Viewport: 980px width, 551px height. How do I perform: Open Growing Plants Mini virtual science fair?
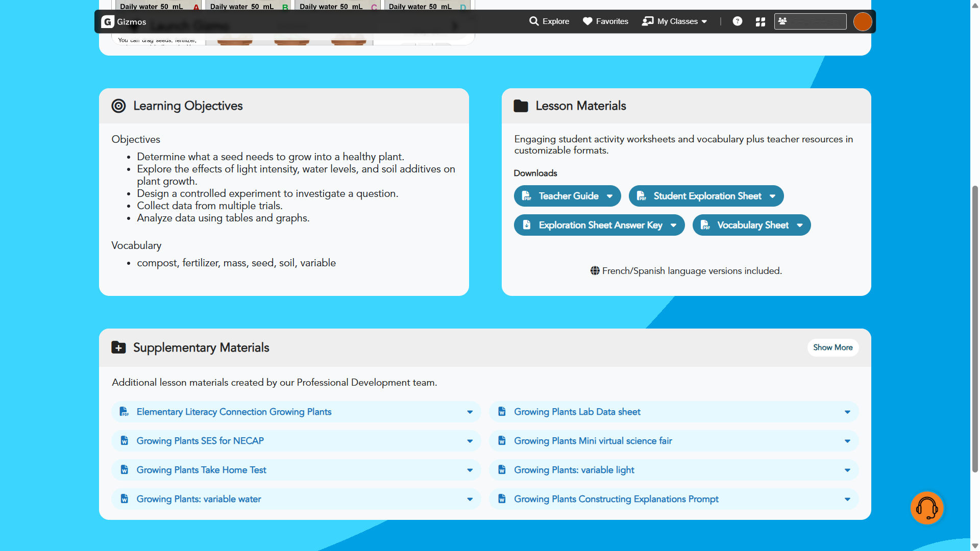click(x=593, y=441)
